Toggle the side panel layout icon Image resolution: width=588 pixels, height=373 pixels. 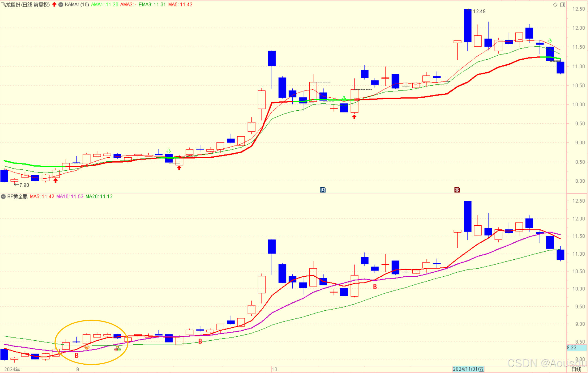563,5
